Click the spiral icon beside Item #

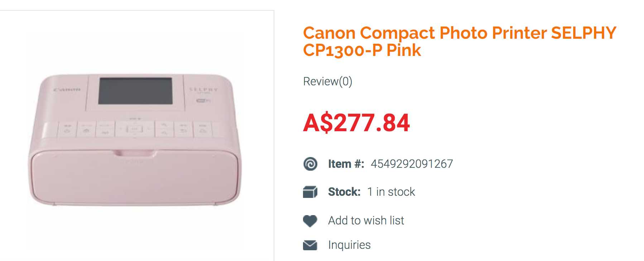pos(310,164)
